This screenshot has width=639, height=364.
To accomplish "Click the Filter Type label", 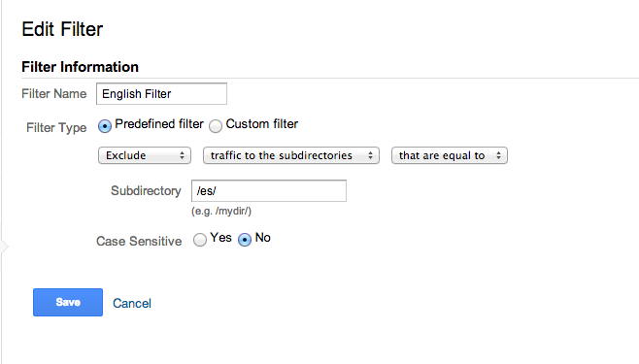I will click(x=56, y=128).
